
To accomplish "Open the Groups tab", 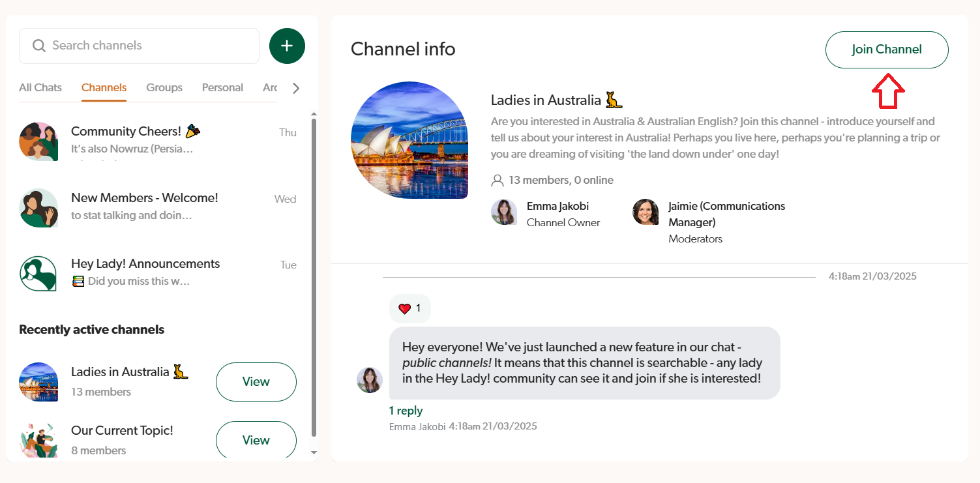I will pyautogui.click(x=164, y=87).
